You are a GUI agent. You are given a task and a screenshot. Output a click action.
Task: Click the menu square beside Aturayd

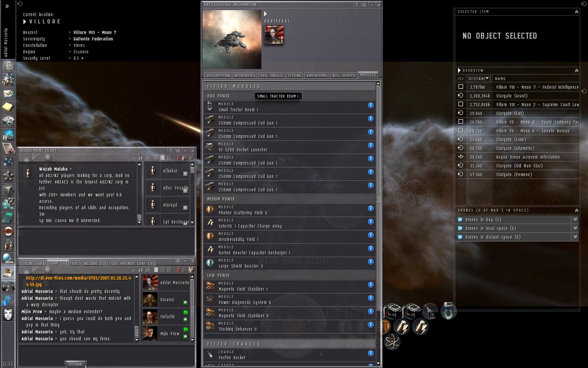(185, 207)
